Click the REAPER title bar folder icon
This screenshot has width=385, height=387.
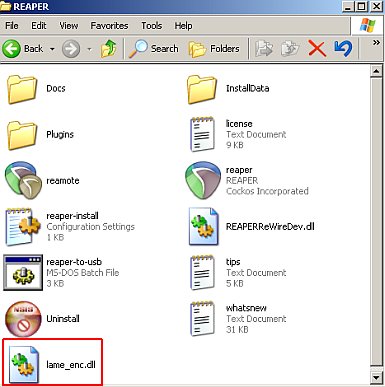pos(6,6)
